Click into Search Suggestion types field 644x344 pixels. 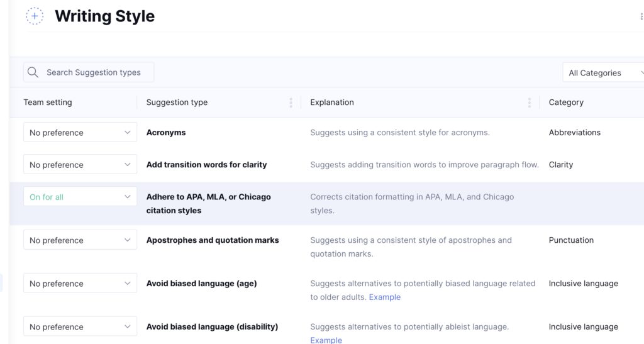click(94, 72)
